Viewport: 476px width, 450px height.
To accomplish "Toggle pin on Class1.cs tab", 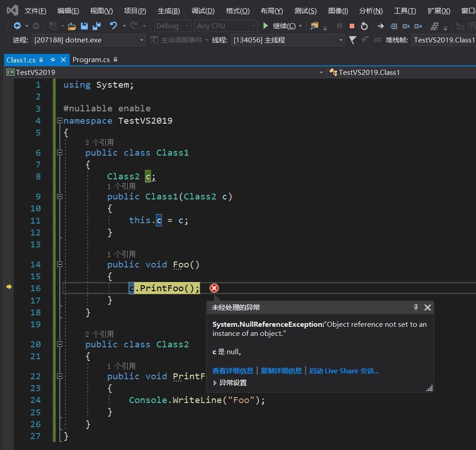I will [x=52, y=60].
